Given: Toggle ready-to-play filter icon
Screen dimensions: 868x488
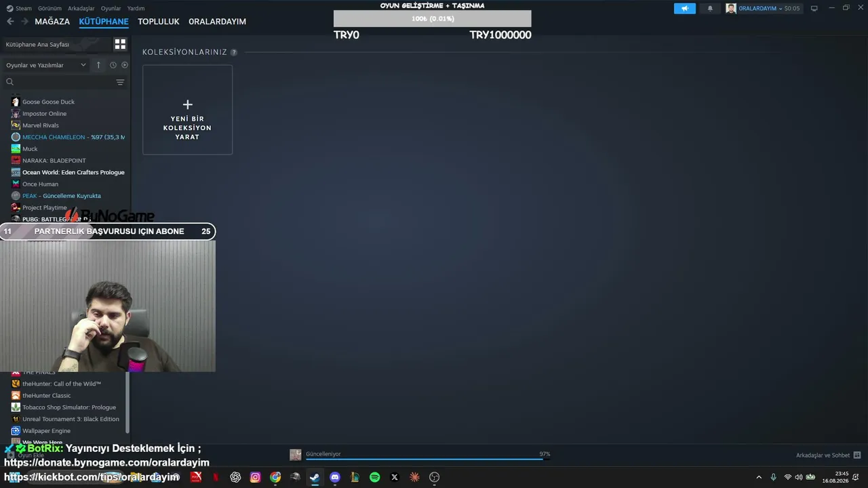Looking at the screenshot, I should [x=125, y=65].
